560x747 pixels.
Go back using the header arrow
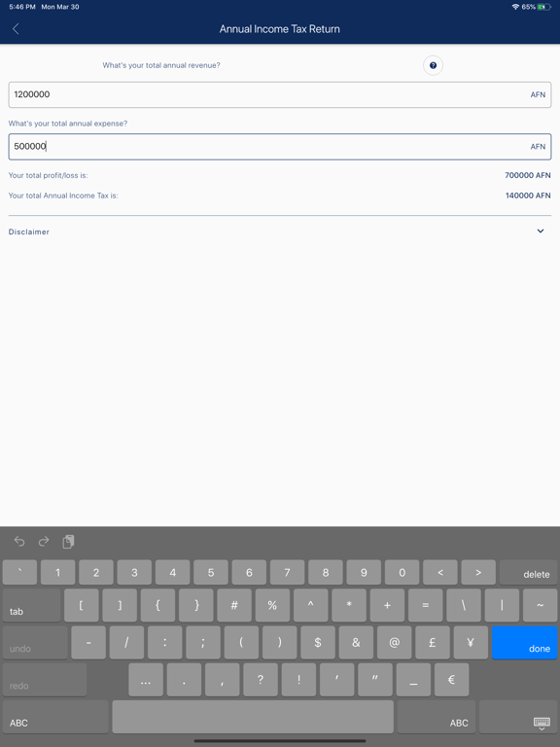click(16, 29)
